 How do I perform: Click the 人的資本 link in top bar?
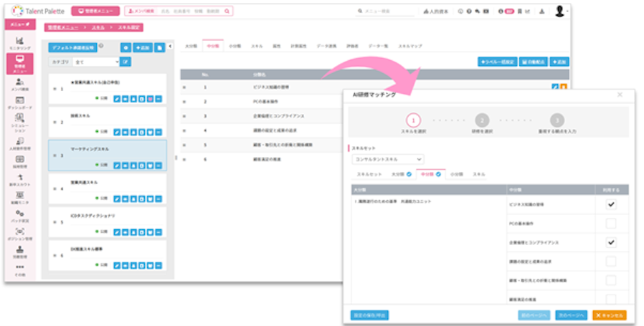(x=436, y=11)
